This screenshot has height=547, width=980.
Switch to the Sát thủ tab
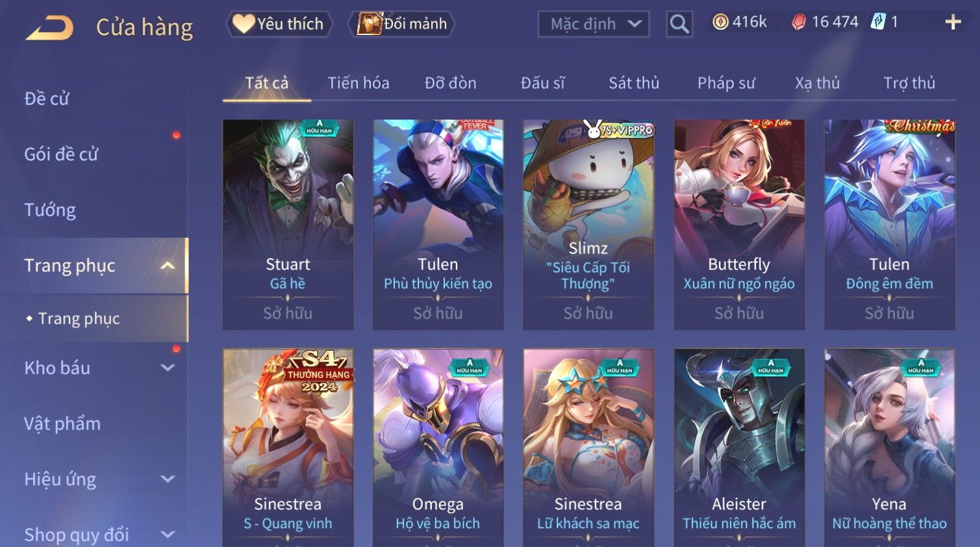(x=634, y=83)
